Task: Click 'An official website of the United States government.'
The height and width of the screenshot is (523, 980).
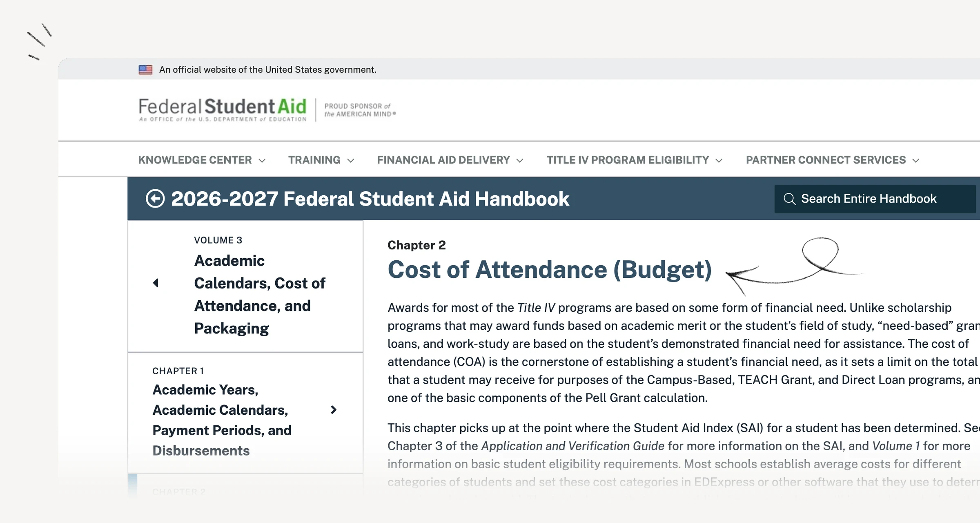Action: (268, 70)
